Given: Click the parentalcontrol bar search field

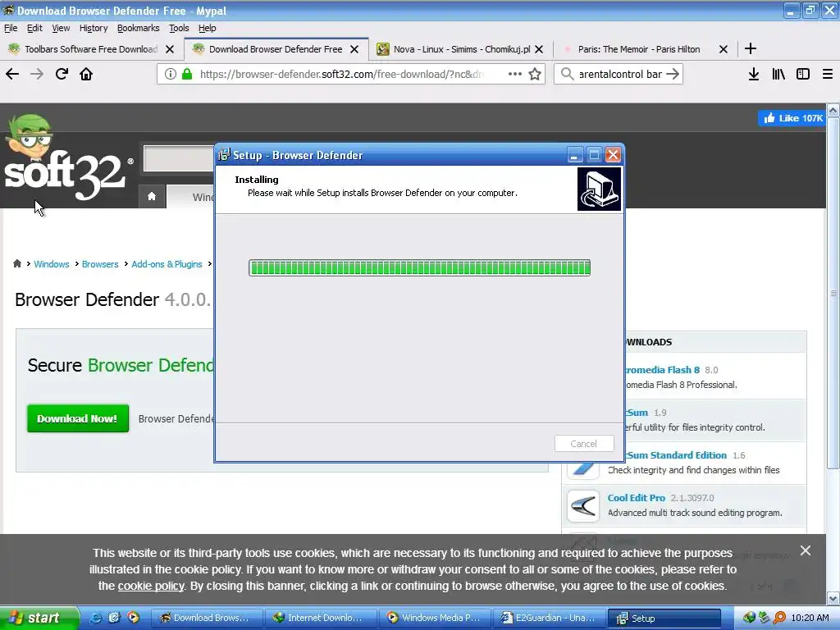Looking at the screenshot, I should coord(620,74).
